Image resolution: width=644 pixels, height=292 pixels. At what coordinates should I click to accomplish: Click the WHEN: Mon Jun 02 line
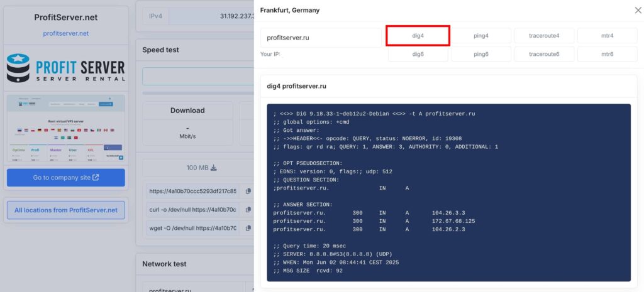click(336, 262)
